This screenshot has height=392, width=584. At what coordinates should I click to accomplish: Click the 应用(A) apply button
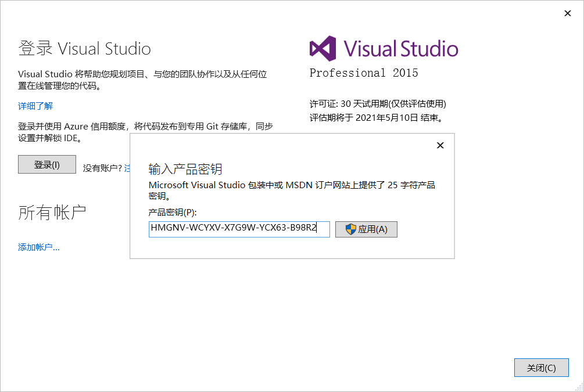366,229
